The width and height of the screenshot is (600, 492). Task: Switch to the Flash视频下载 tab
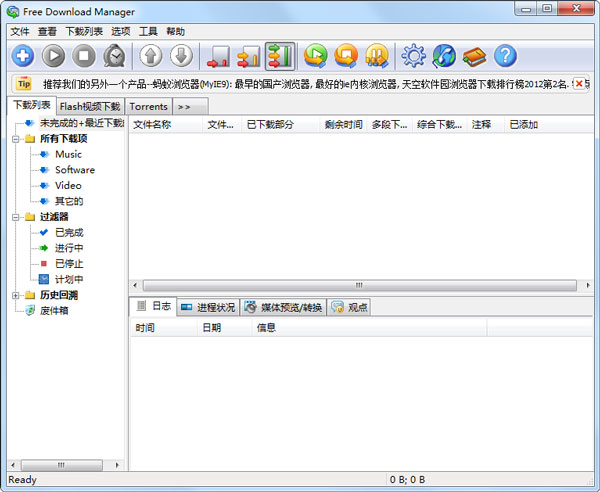pos(90,107)
